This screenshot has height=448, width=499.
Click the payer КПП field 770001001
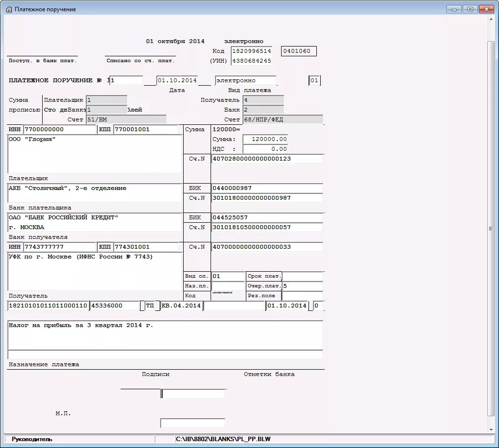(x=146, y=129)
